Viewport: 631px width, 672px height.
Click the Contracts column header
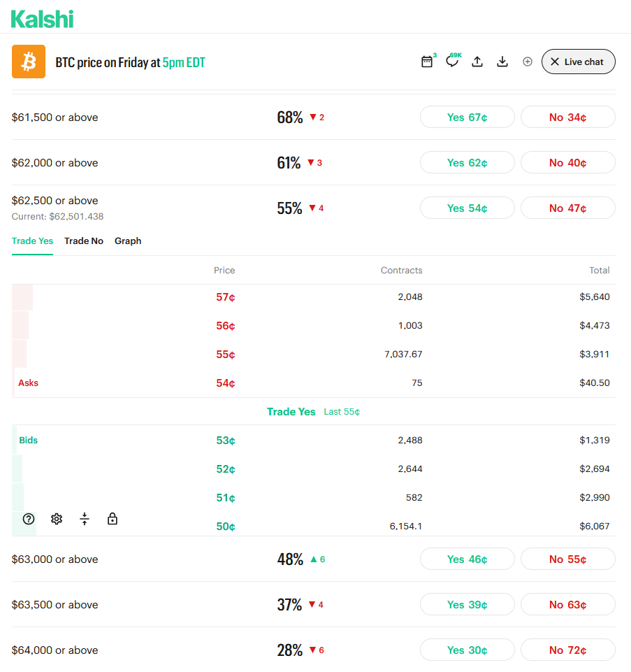[401, 270]
